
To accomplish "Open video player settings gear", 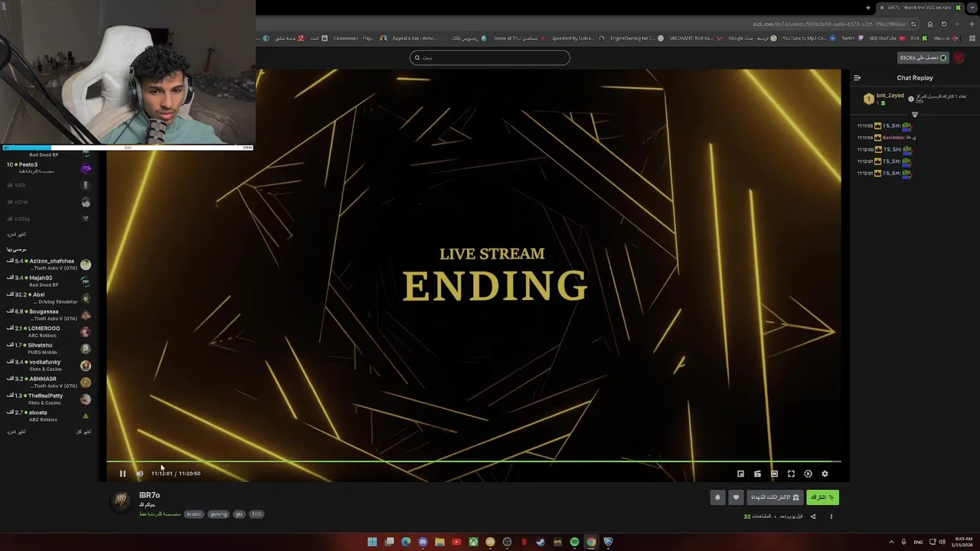I will 825,474.
